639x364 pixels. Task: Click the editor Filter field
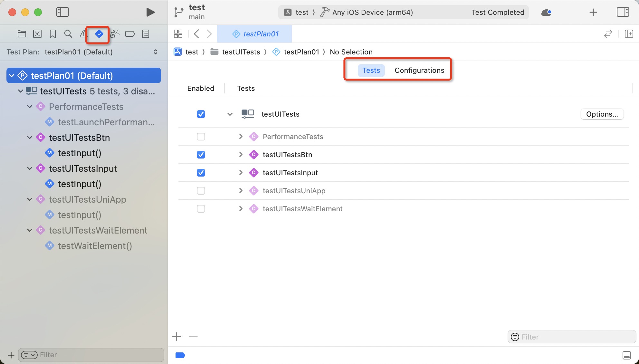click(x=572, y=337)
